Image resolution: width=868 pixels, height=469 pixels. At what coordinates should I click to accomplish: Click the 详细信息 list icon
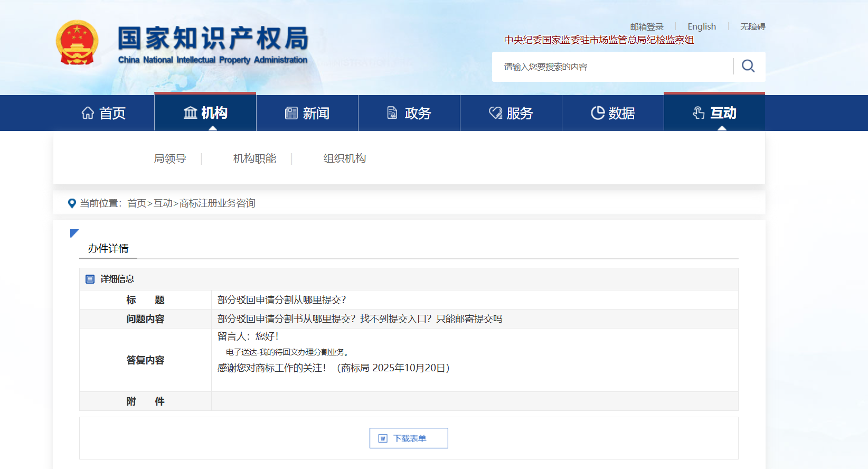(90, 279)
